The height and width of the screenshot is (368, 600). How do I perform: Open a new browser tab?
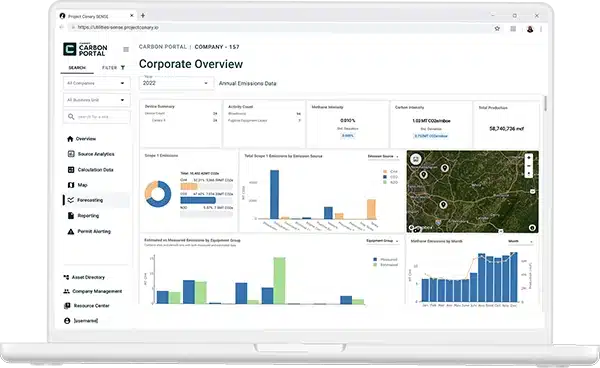click(x=143, y=16)
